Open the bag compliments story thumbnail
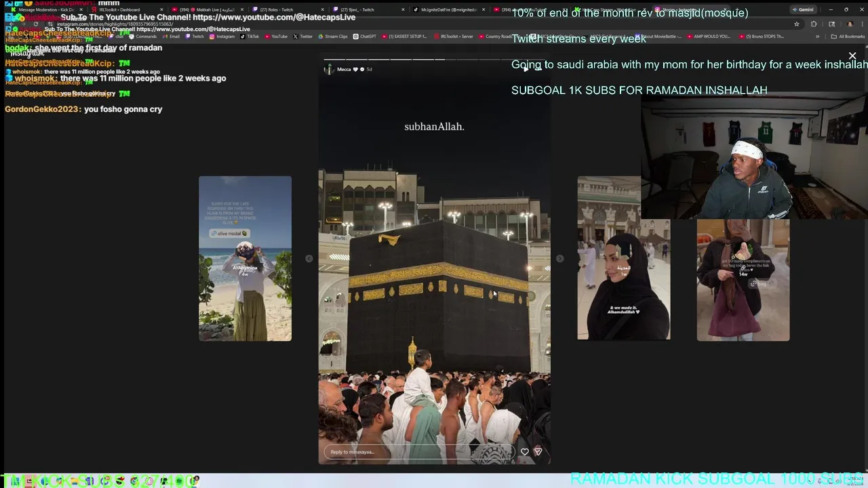The image size is (868, 488). point(743,279)
